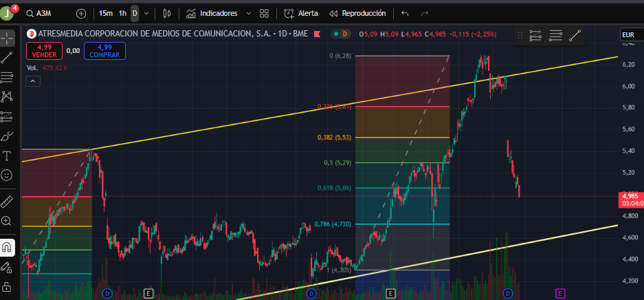
Task: Expand the favorite indicators dropdown chevron
Action: pos(249,14)
